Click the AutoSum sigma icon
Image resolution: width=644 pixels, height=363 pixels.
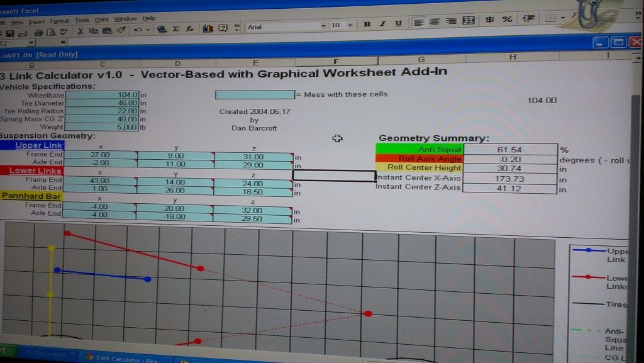pos(176,29)
